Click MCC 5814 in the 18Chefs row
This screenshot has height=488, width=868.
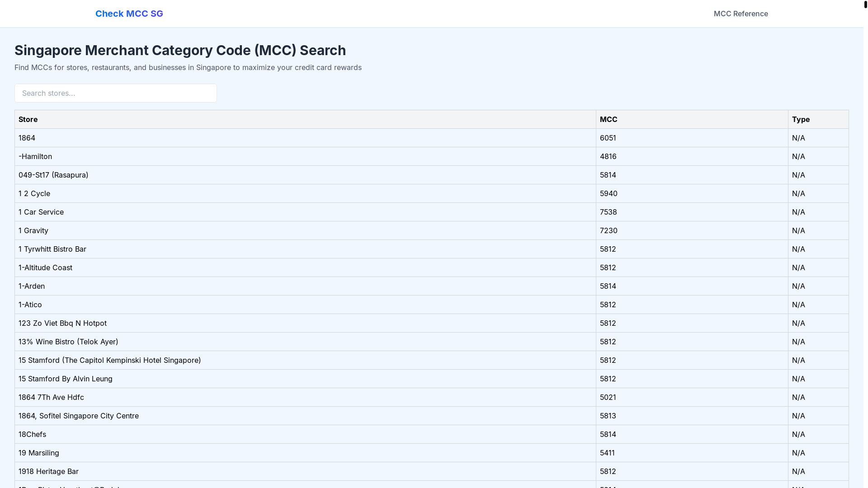click(692, 434)
